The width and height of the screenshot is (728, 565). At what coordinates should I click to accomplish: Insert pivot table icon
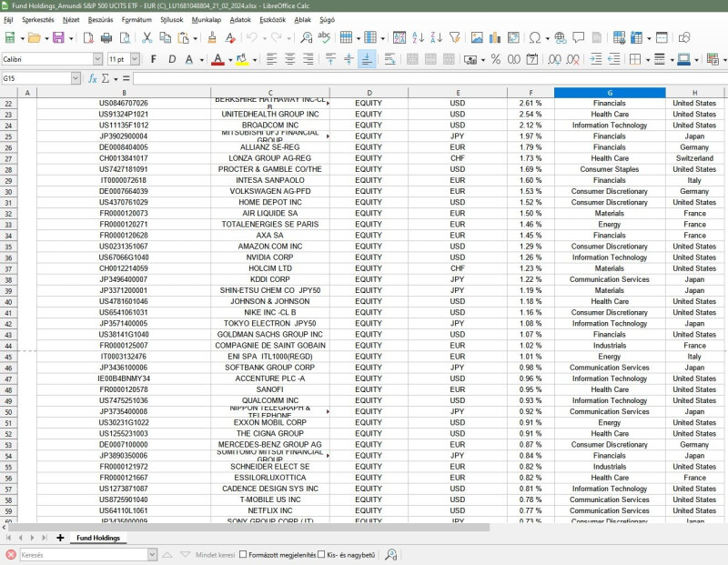[513, 37]
